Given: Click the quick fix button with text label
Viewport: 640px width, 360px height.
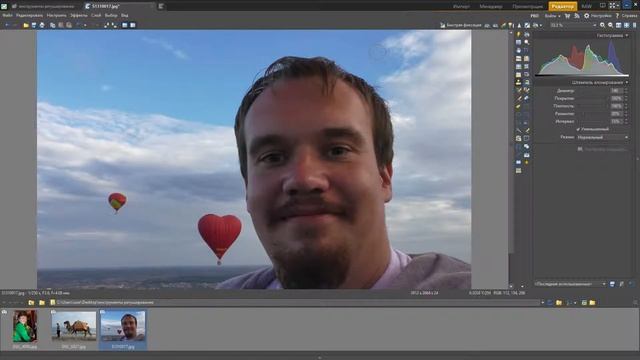Looking at the screenshot, I should tap(461, 25).
